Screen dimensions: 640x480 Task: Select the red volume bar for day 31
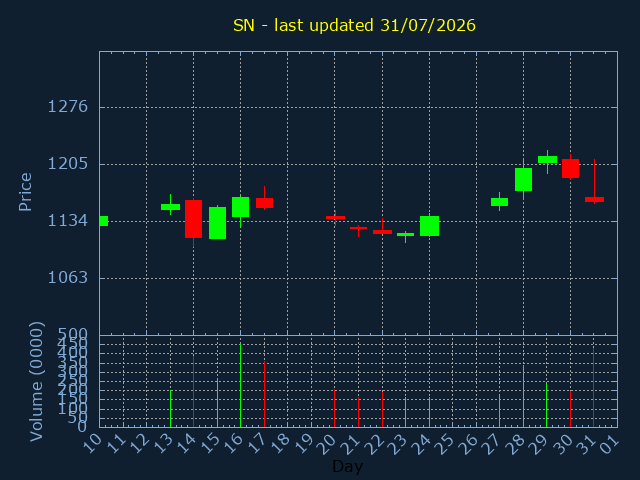coord(593,387)
